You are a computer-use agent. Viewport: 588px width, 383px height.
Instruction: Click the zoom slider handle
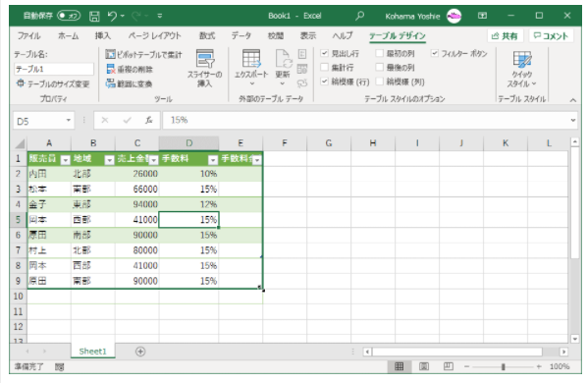tap(504, 366)
